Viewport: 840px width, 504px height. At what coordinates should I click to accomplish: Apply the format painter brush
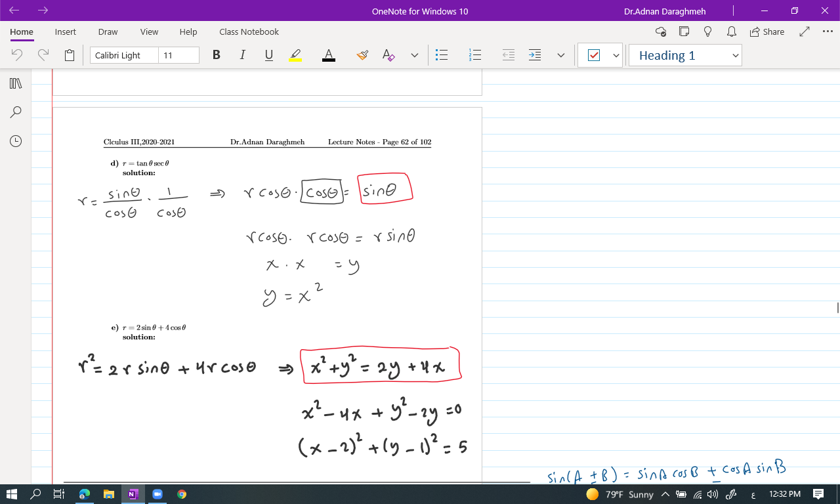pos(362,55)
